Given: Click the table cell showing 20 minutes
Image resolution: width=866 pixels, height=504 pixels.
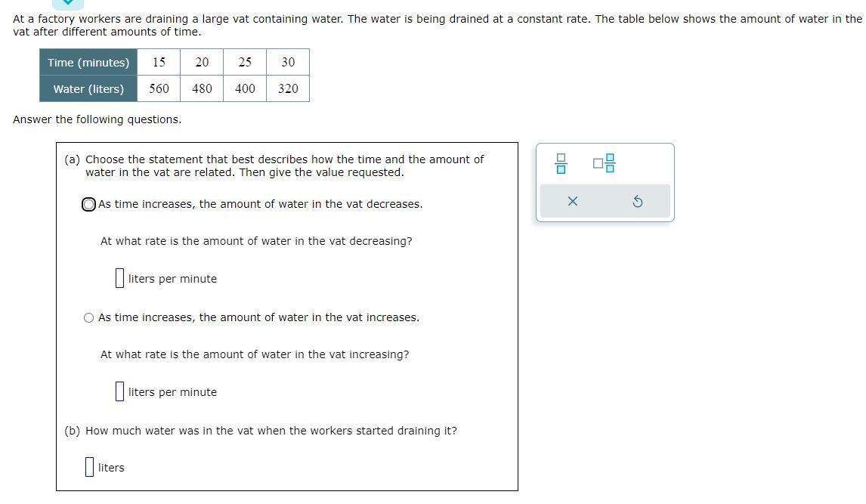Looking at the screenshot, I should point(202,63).
